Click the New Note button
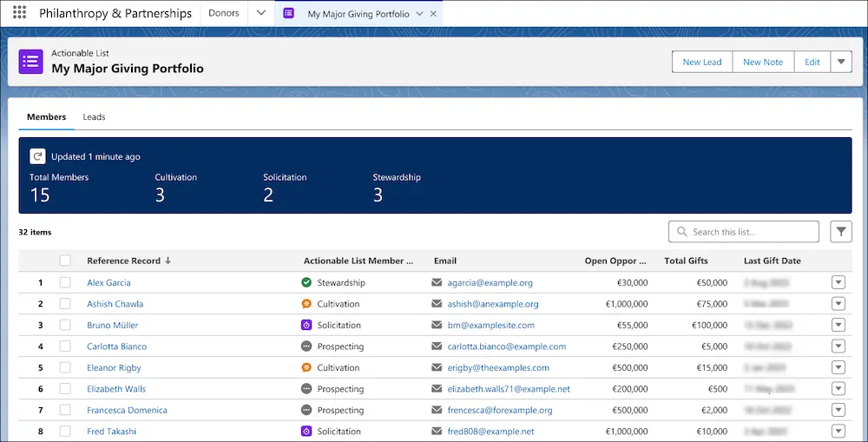Image resolution: width=868 pixels, height=442 pixels. click(x=763, y=62)
